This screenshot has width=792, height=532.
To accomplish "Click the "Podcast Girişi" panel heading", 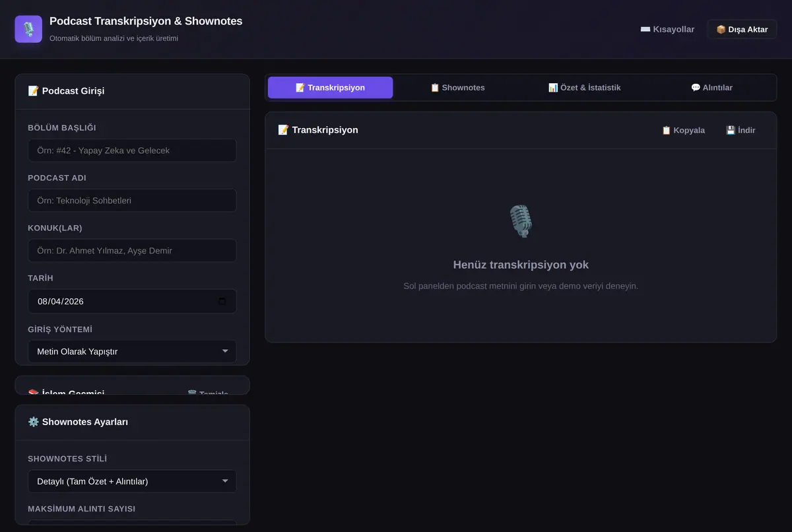I will tap(66, 91).
